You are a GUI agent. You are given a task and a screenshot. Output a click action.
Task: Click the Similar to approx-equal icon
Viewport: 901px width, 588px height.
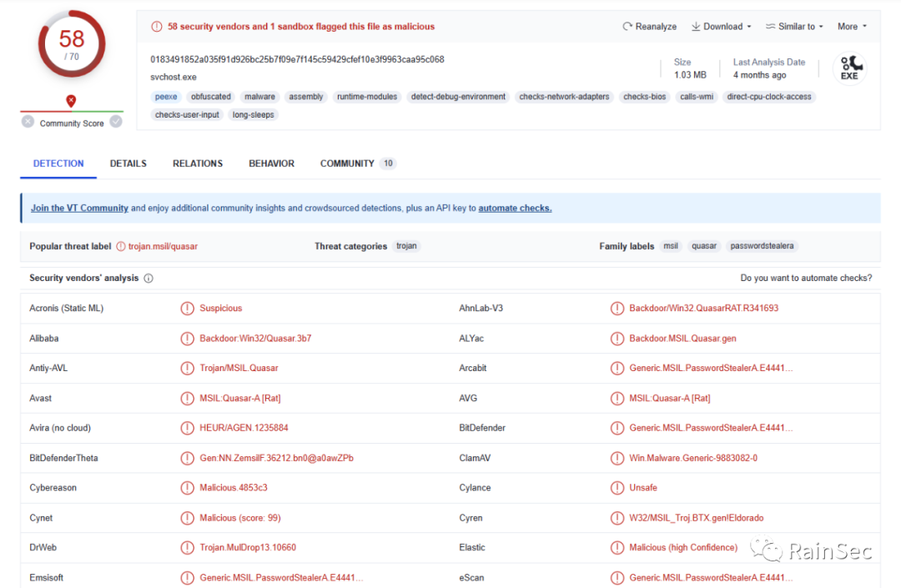coord(771,27)
